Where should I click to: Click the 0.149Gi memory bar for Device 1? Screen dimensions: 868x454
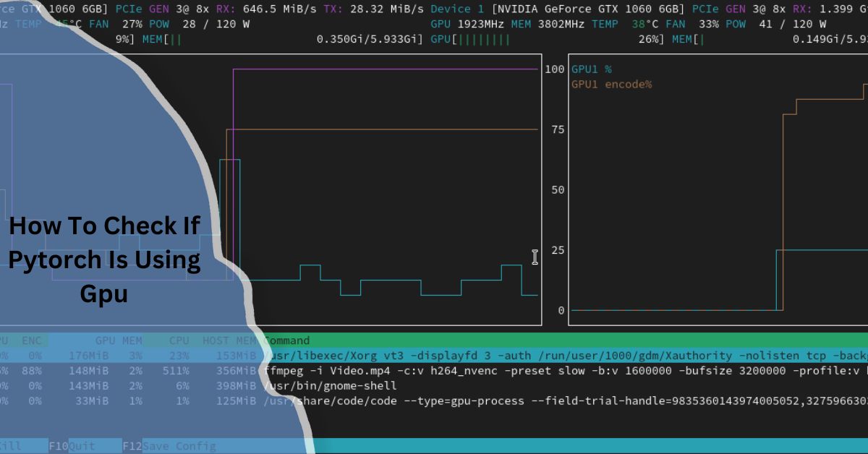pyautogui.click(x=770, y=39)
